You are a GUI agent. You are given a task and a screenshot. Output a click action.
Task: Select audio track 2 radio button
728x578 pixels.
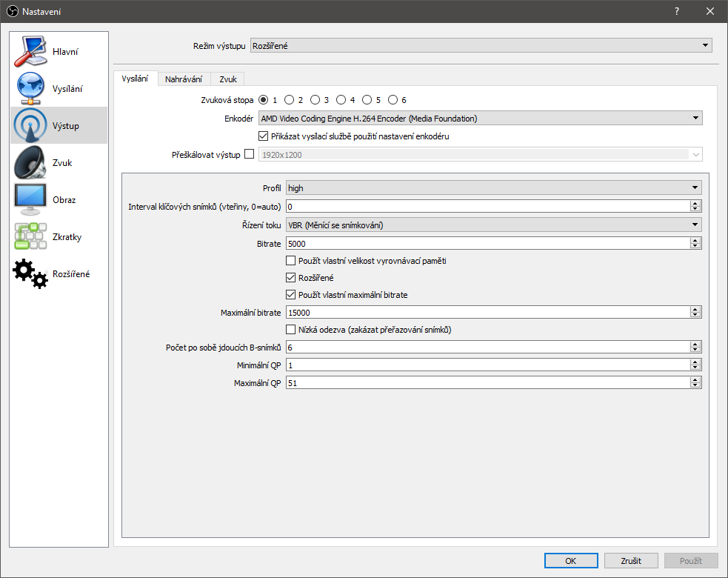(290, 100)
